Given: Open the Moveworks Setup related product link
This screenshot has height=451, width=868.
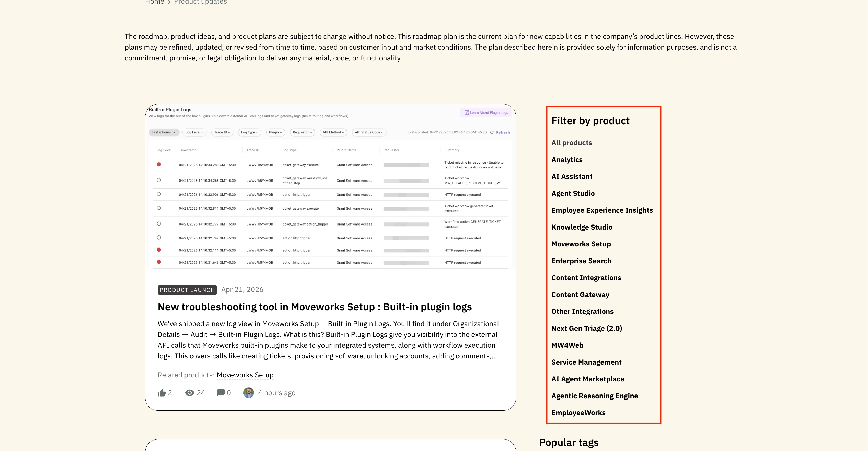Looking at the screenshot, I should point(245,375).
